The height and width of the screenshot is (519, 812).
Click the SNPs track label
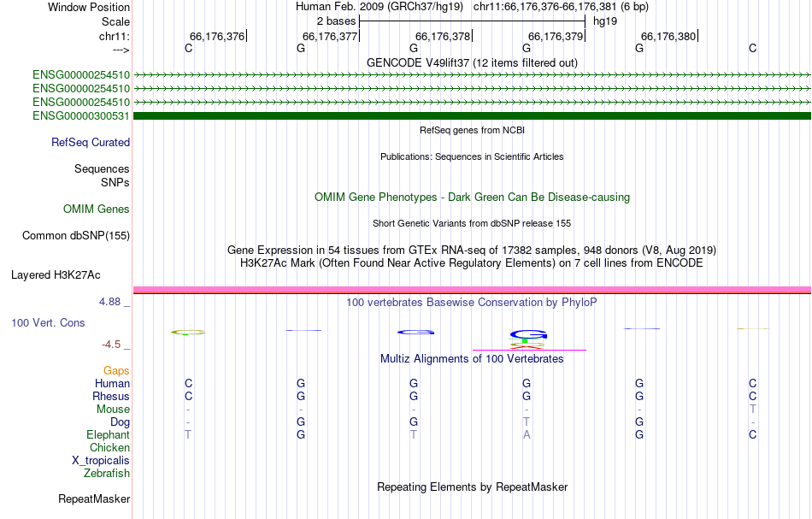click(x=115, y=182)
